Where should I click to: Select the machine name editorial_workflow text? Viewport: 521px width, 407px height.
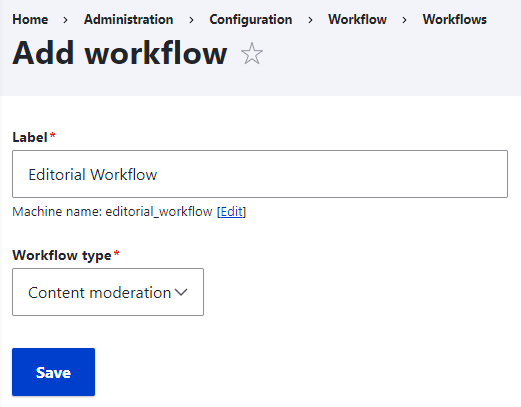click(159, 212)
